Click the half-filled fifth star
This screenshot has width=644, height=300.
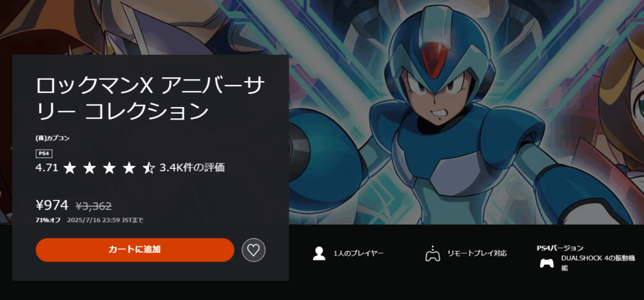coord(148,168)
